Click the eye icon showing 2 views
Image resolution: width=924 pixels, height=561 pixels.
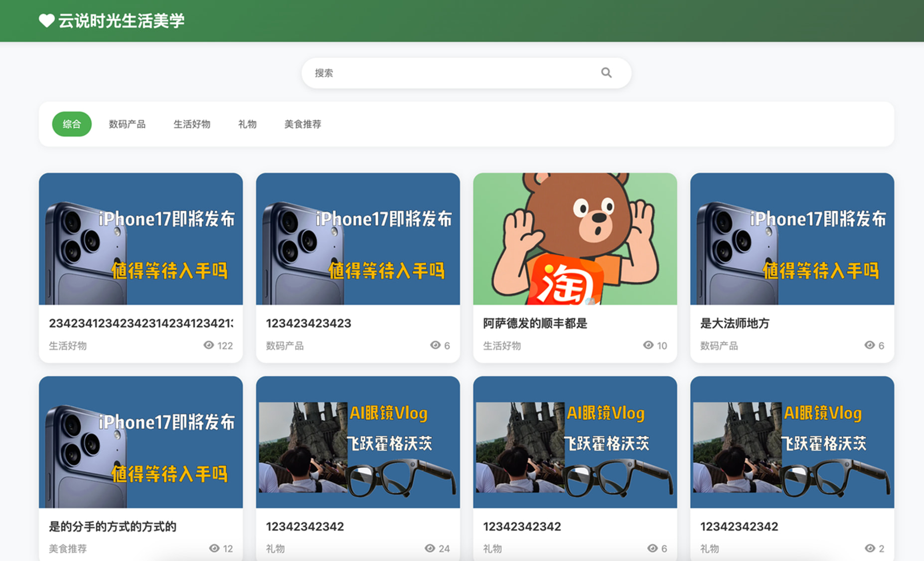click(x=870, y=548)
